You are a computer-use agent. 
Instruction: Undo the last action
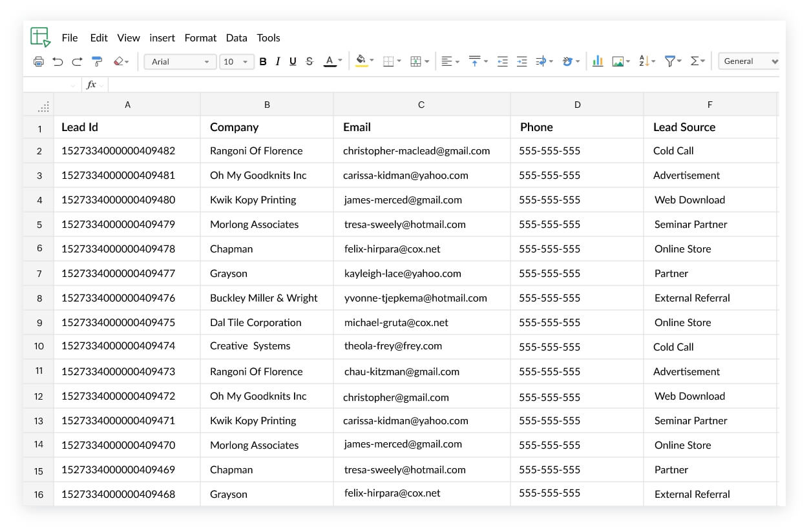coord(58,62)
